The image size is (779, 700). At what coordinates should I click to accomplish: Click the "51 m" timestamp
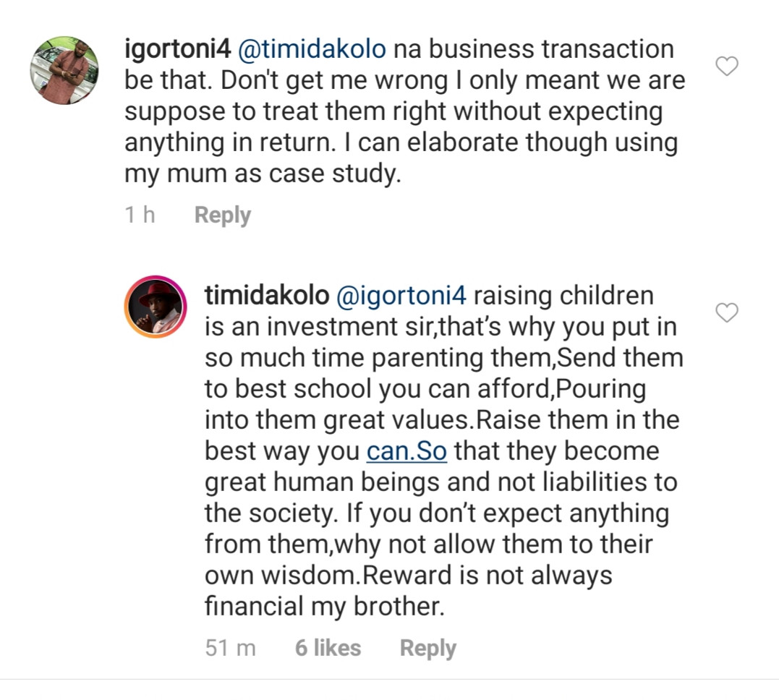231,648
